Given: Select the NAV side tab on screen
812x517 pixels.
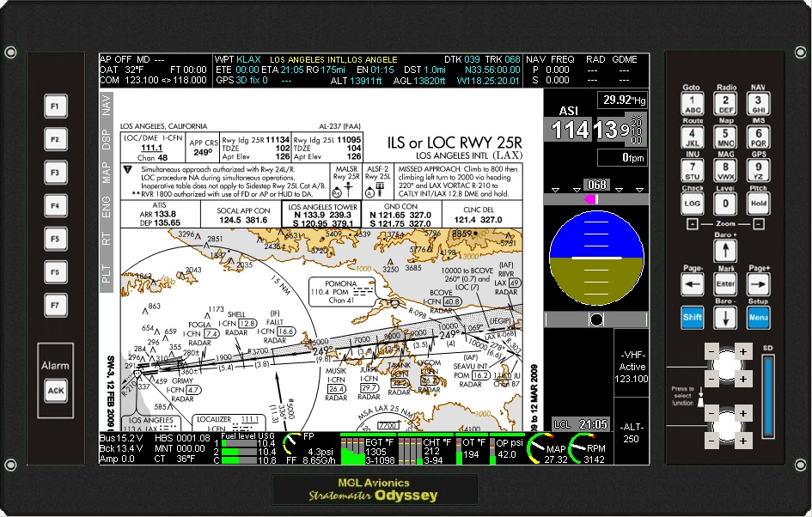Looking at the screenshot, I should pos(107,105).
